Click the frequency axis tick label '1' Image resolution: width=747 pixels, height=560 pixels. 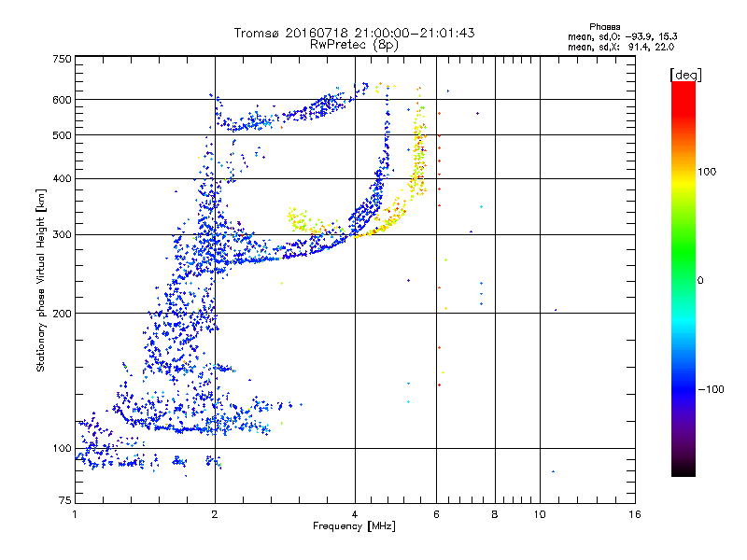coord(75,514)
